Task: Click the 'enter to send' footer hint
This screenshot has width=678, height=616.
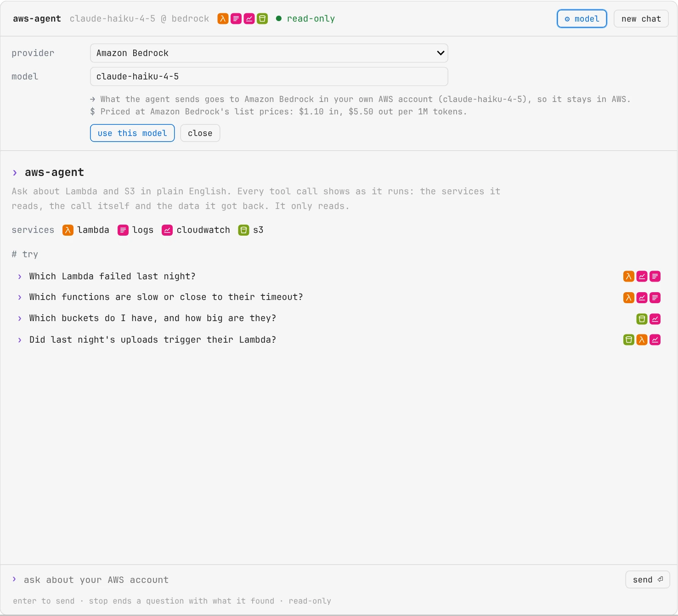Action: 44,601
